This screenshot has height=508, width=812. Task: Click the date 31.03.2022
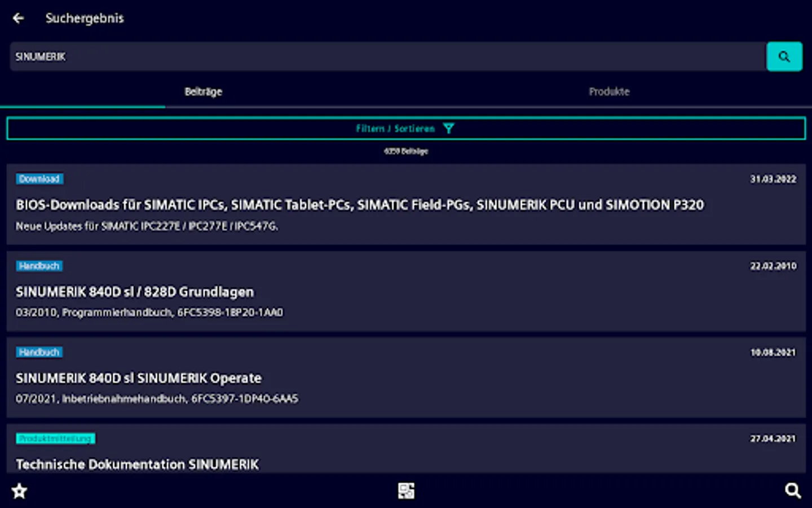[773, 179]
